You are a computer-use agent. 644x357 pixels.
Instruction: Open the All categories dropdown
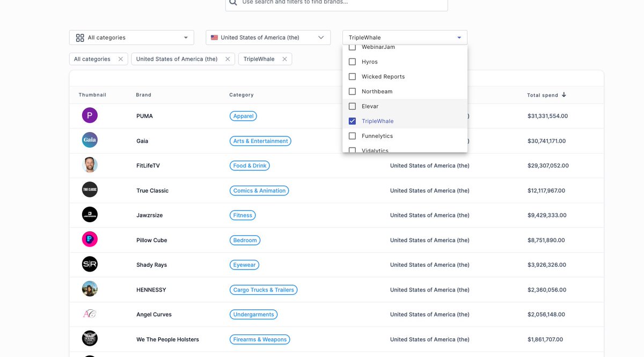tap(131, 38)
